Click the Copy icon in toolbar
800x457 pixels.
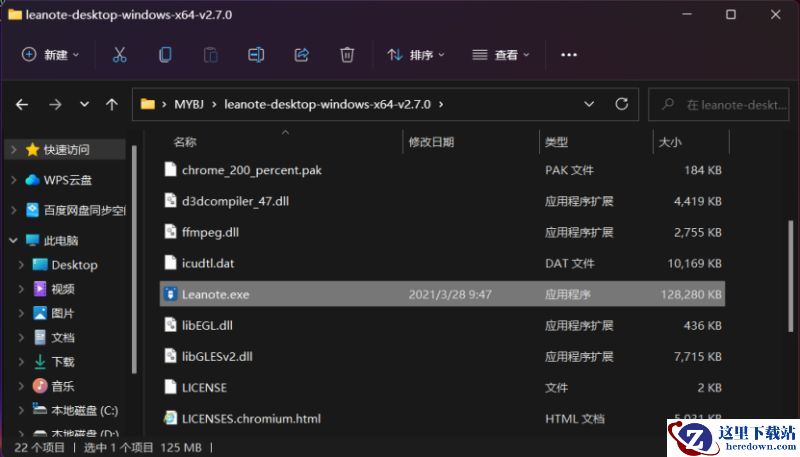pos(165,55)
